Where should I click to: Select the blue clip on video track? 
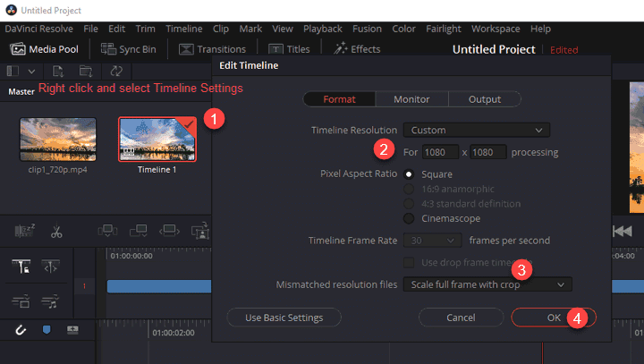(x=159, y=286)
